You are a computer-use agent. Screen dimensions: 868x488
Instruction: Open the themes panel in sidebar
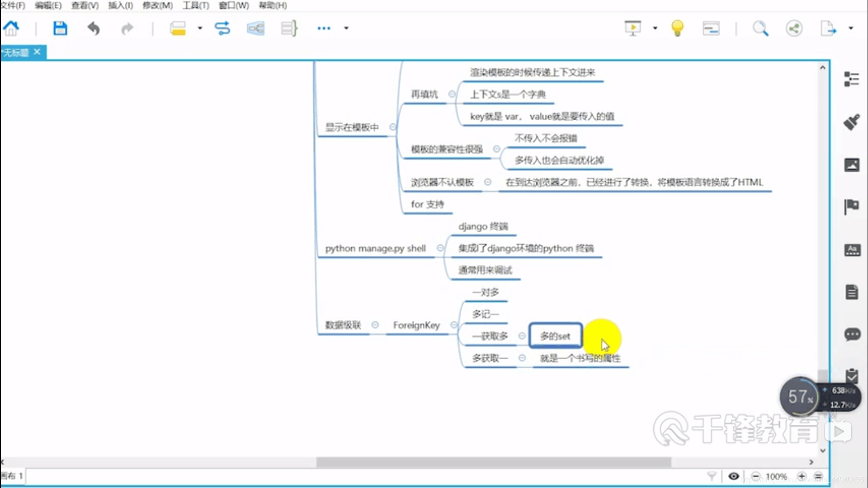pos(852,250)
